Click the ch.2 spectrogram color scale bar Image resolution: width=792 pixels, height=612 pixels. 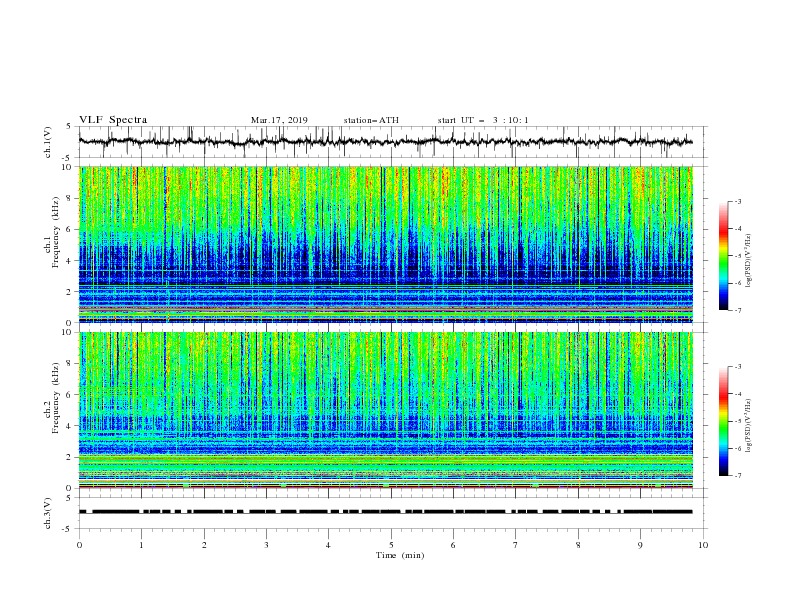pyautogui.click(x=723, y=421)
